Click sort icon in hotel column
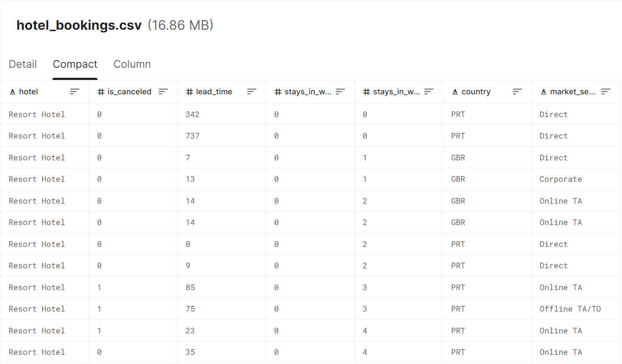 (x=75, y=92)
